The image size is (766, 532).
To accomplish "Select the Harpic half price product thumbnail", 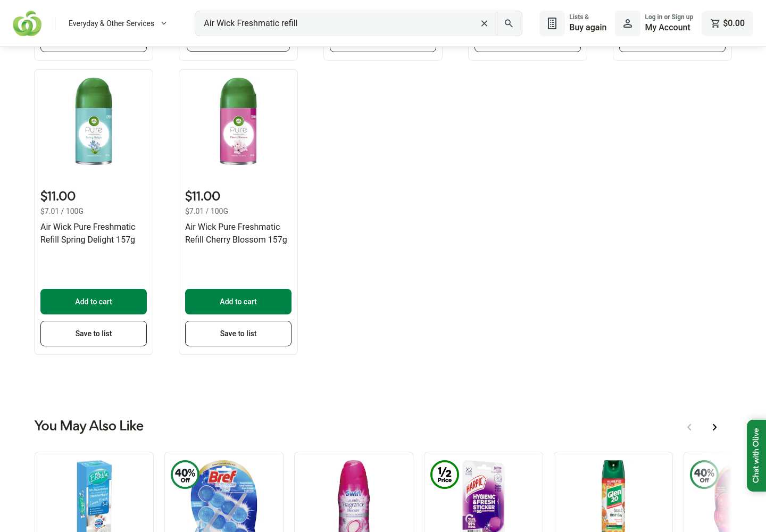I will point(484,496).
